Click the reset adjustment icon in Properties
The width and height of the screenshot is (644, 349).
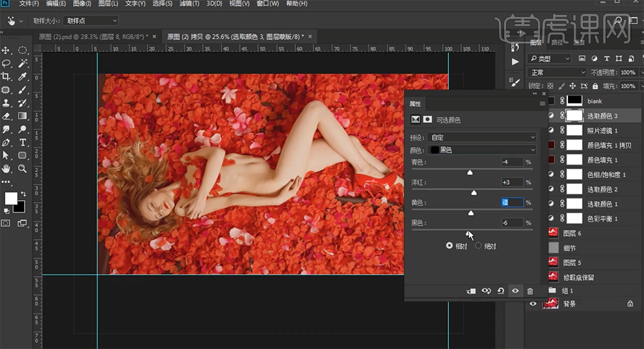point(500,291)
